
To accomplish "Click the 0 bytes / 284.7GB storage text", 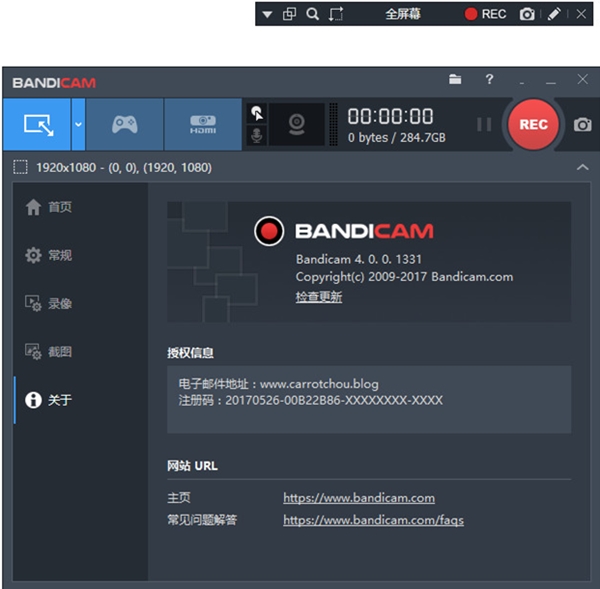I will 396,138.
